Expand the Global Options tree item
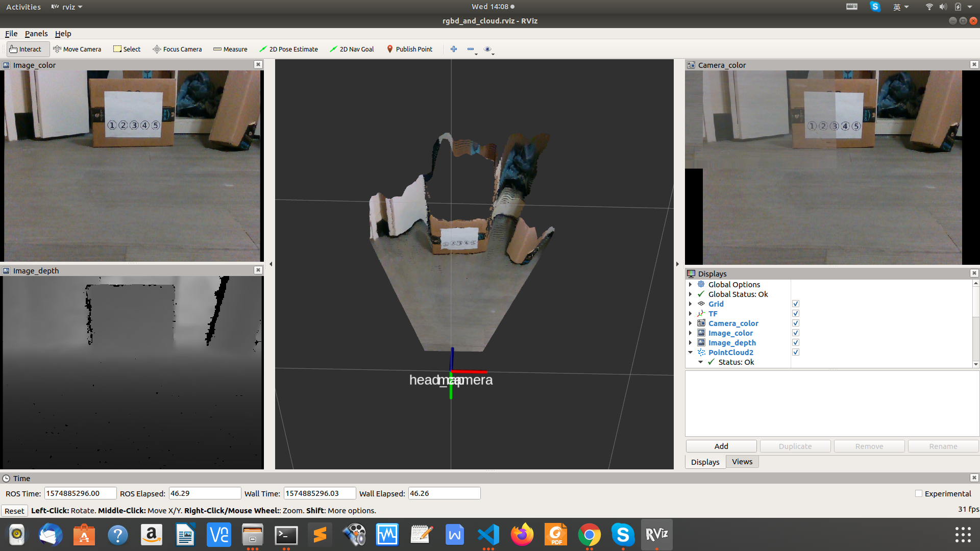This screenshot has height=551, width=980. [x=691, y=285]
